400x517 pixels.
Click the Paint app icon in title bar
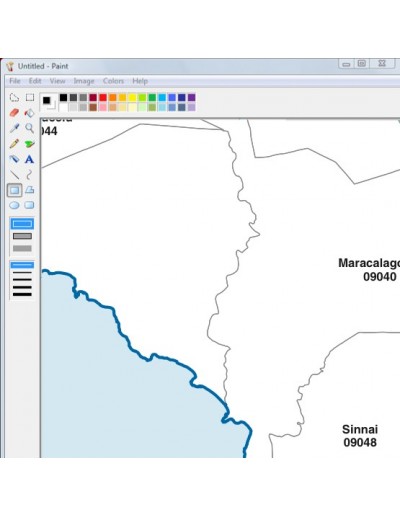pos(11,66)
